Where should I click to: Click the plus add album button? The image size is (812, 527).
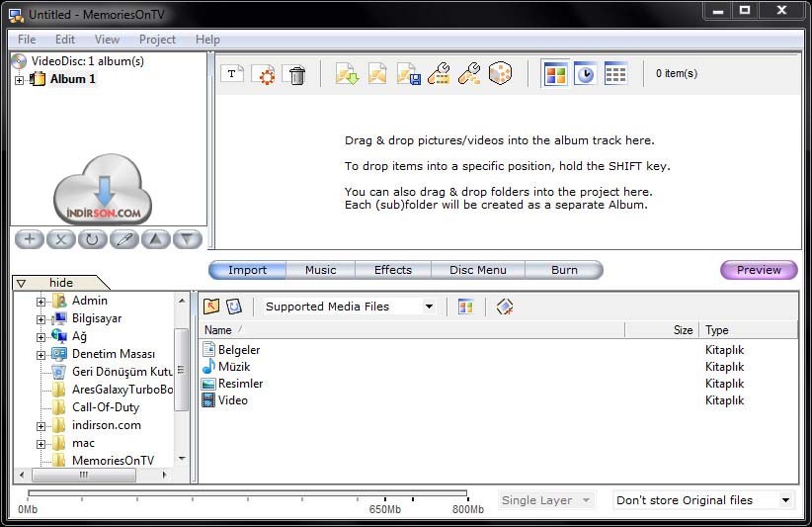click(x=30, y=239)
